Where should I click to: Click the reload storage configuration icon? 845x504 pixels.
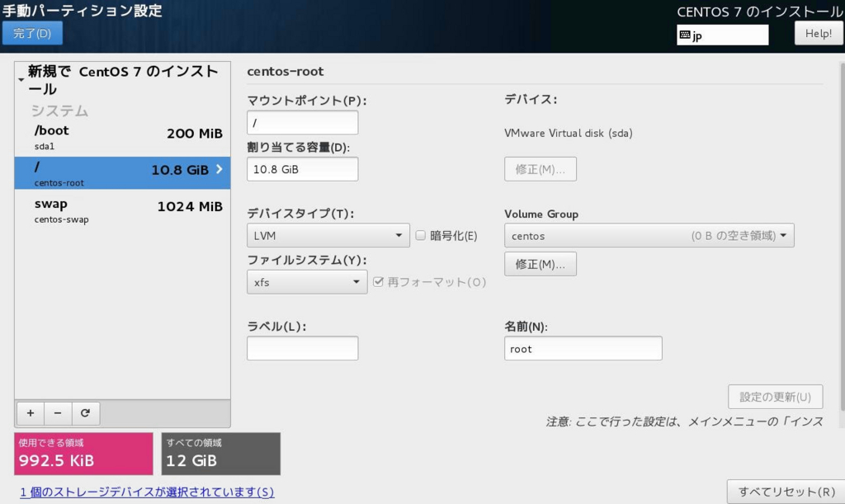coord(85,413)
